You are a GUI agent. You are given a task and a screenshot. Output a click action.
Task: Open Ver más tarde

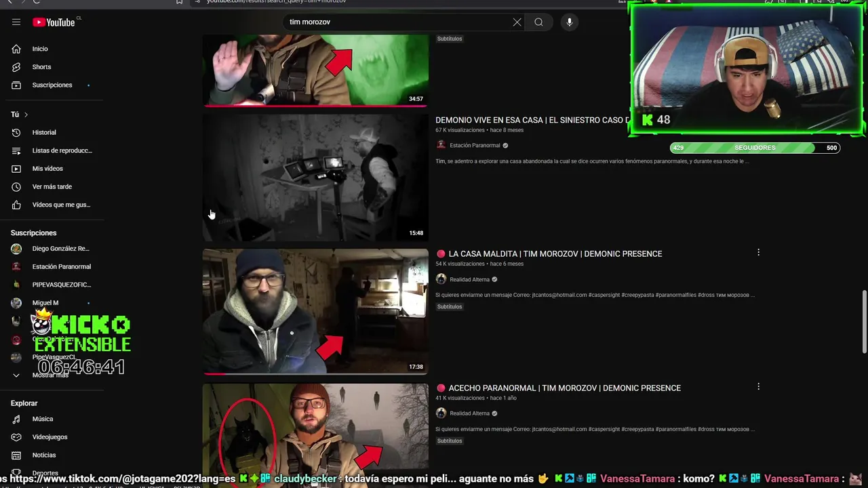pyautogui.click(x=52, y=186)
